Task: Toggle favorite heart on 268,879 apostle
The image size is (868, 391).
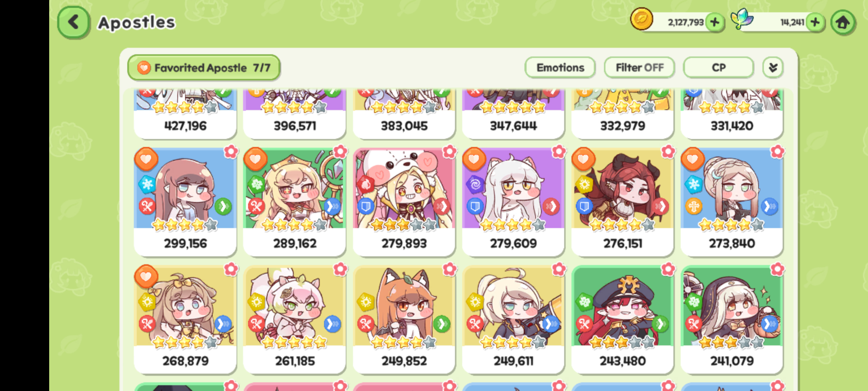Action: [146, 277]
